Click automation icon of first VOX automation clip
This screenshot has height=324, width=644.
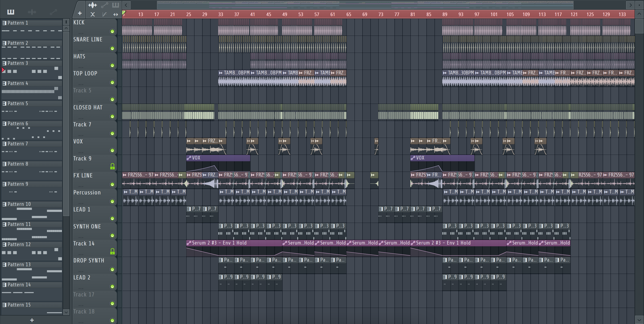(189, 158)
